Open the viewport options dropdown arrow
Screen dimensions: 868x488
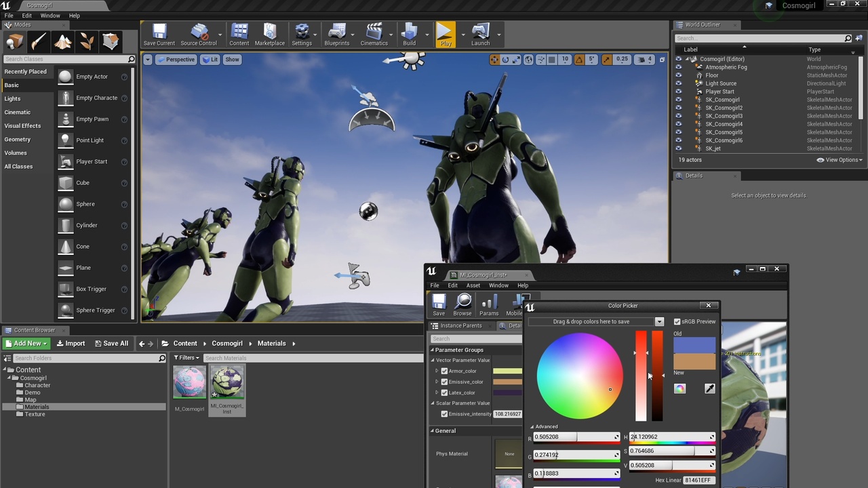pos(147,60)
